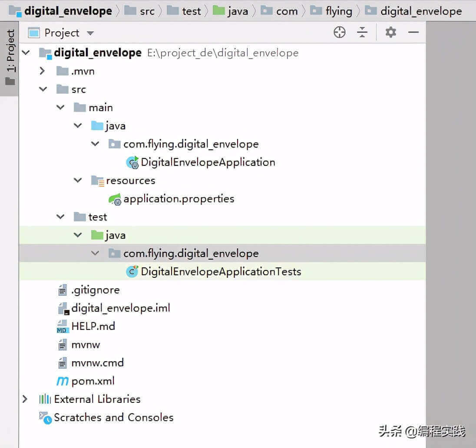Click the digital_envelope project module icon in tree
Screen dimensions: 476x448
pyautogui.click(x=46, y=53)
